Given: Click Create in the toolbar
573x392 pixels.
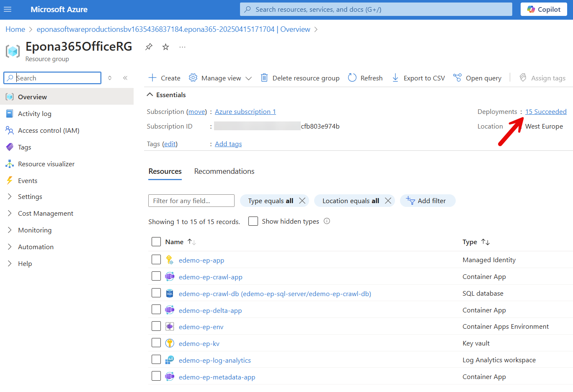Looking at the screenshot, I should [164, 78].
